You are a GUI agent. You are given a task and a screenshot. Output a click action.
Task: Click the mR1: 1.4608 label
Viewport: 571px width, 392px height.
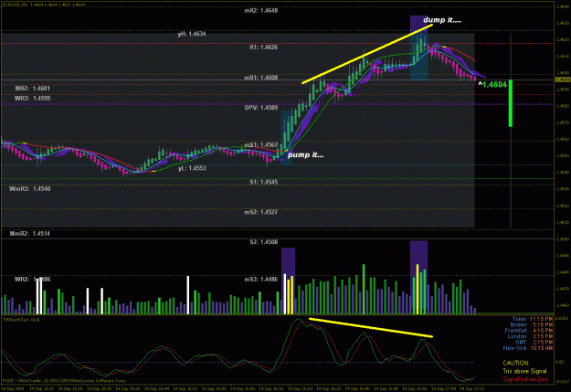point(261,78)
